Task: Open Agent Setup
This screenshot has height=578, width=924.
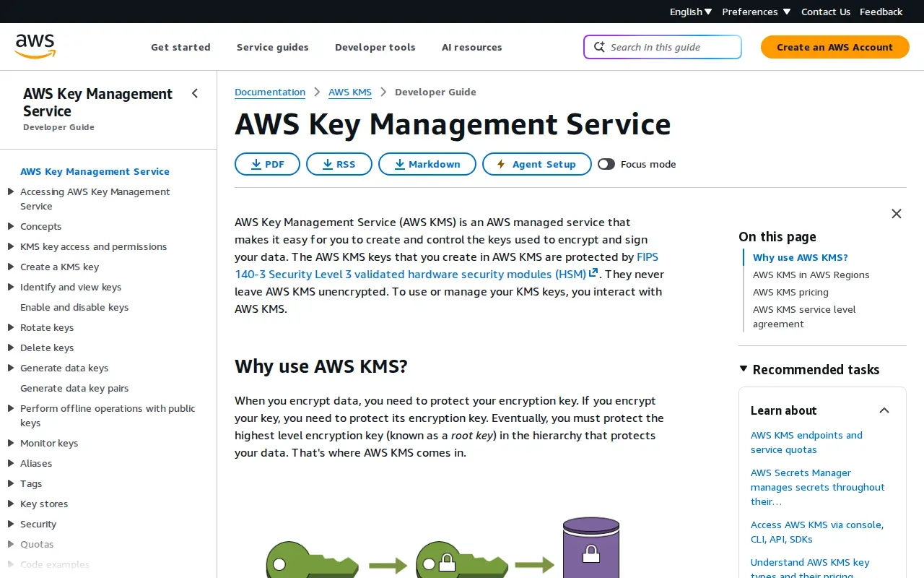Action: click(537, 164)
